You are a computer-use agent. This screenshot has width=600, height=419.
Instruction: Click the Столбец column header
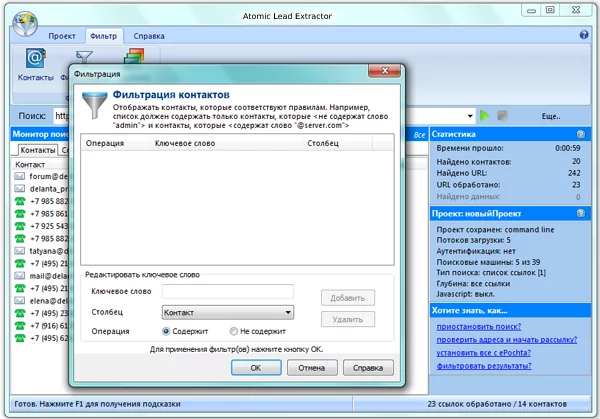pos(337,143)
